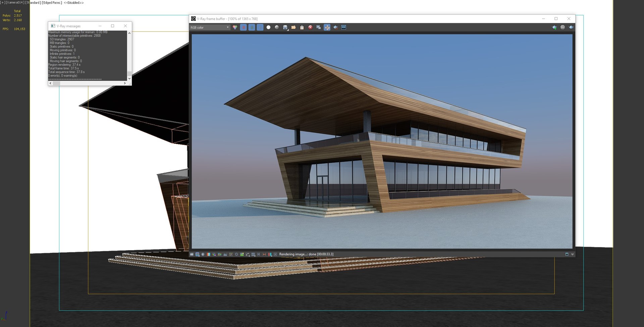Duplicate render to 3ds Max frame buffer
This screenshot has width=644, height=327.
[319, 28]
